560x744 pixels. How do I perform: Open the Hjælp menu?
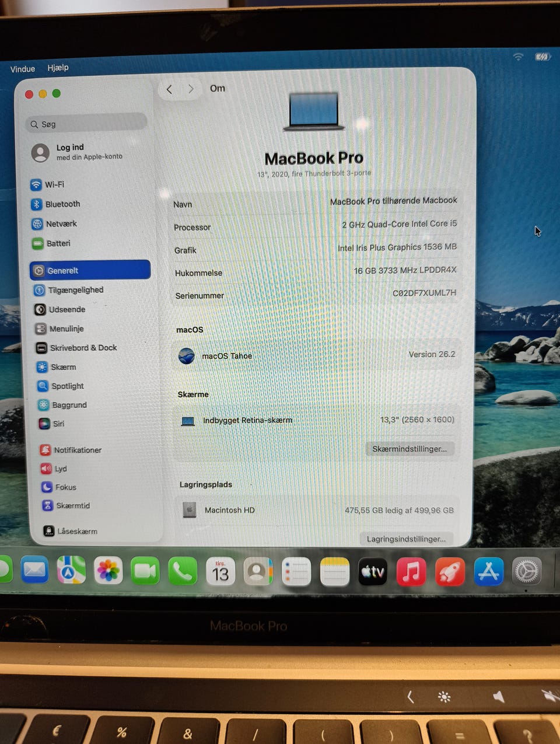tap(58, 68)
